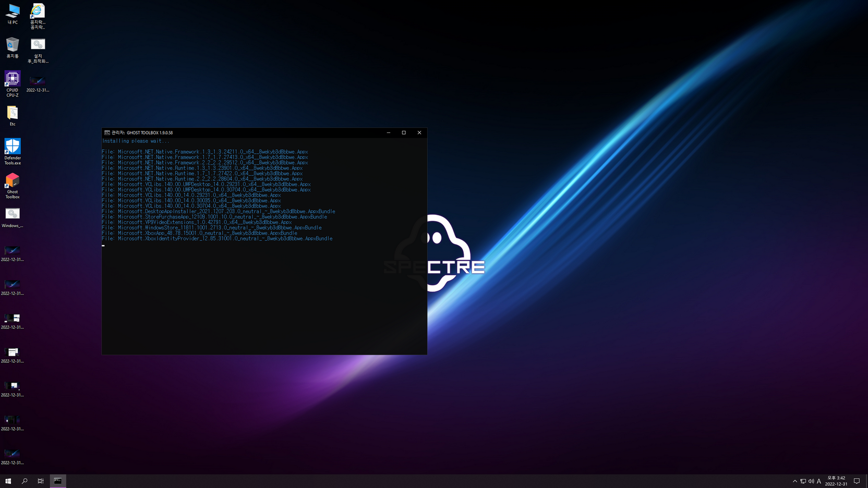The width and height of the screenshot is (868, 488).
Task: Select the Defender Tools.exe shortcut
Action: 13,152
